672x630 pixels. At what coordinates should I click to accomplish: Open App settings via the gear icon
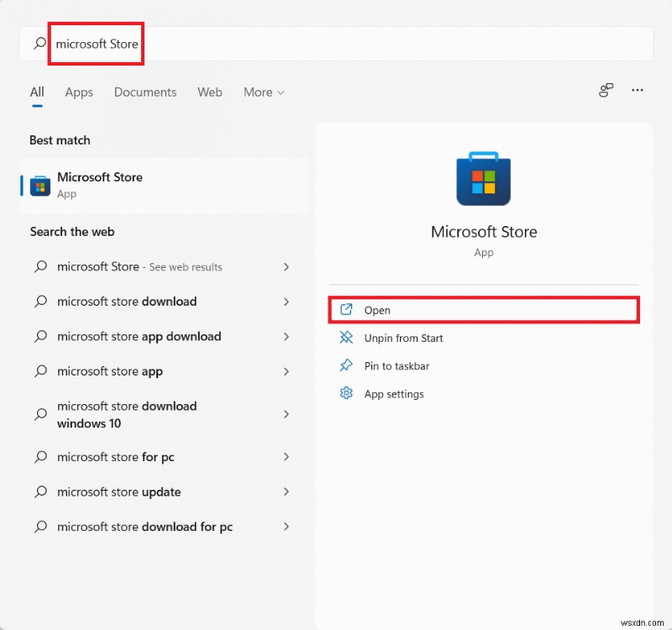[x=346, y=393]
